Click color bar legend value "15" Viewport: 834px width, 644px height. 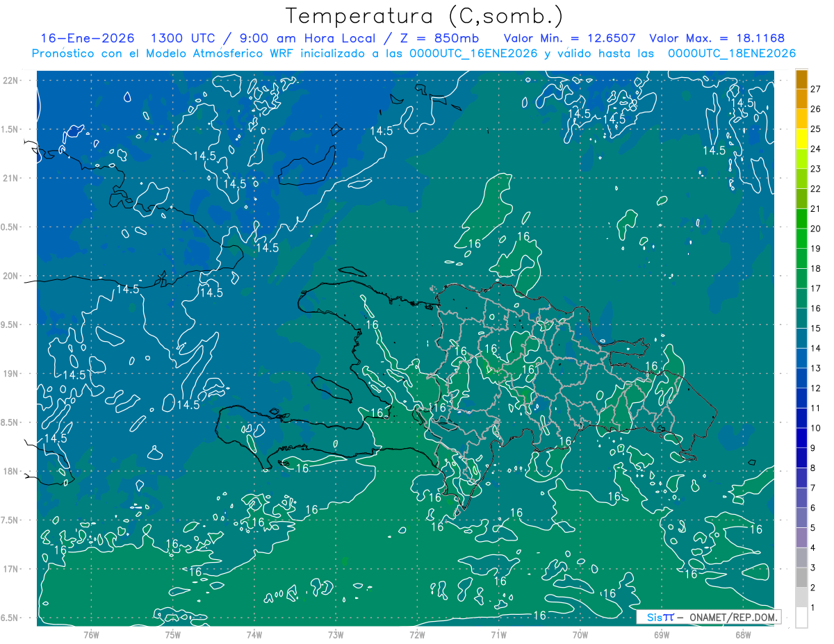[x=816, y=329]
